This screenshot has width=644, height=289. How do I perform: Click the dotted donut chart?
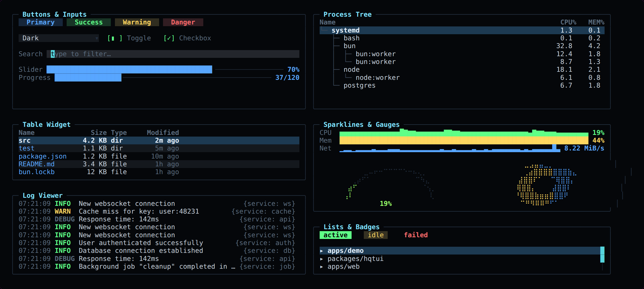tap(546, 185)
